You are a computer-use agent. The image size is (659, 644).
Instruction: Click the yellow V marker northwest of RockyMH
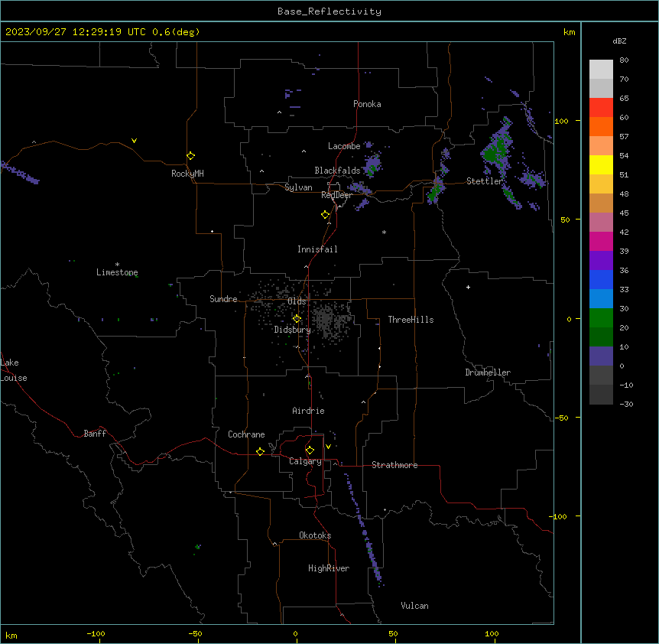[x=134, y=141]
